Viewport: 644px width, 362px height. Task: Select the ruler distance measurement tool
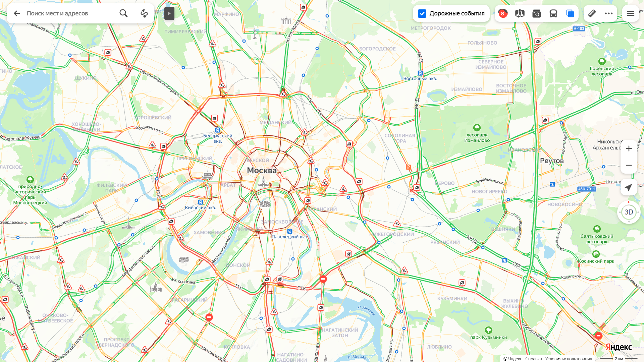click(x=592, y=13)
